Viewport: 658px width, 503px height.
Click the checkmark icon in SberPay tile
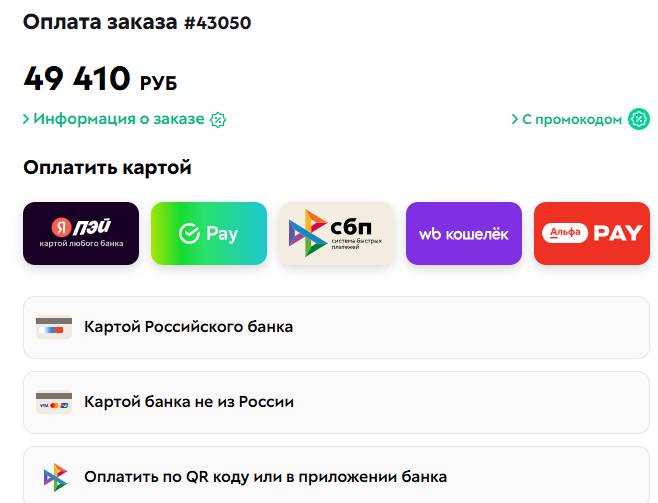[189, 234]
